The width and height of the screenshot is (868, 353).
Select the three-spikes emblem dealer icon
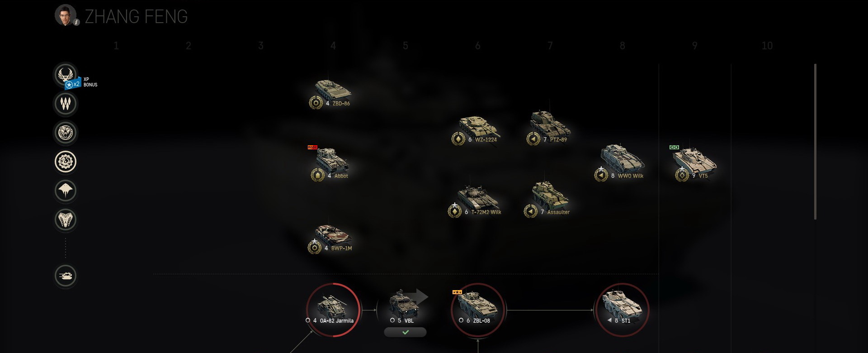[x=66, y=104]
